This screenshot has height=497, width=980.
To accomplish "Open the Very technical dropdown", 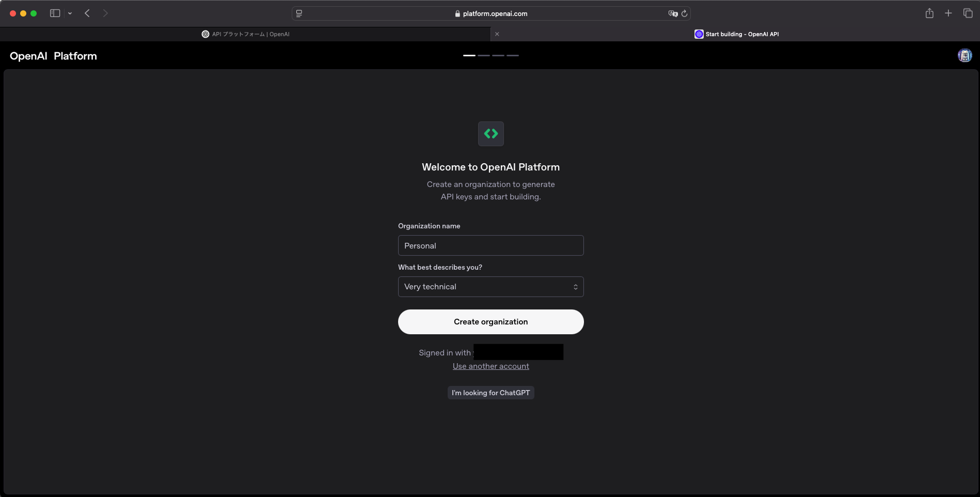I will [x=491, y=287].
